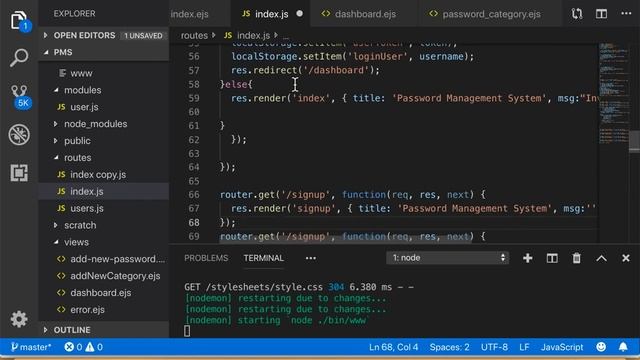Click the code minimap preview
Image resolution: width=640 pixels, height=360 pixels.
tap(613, 93)
